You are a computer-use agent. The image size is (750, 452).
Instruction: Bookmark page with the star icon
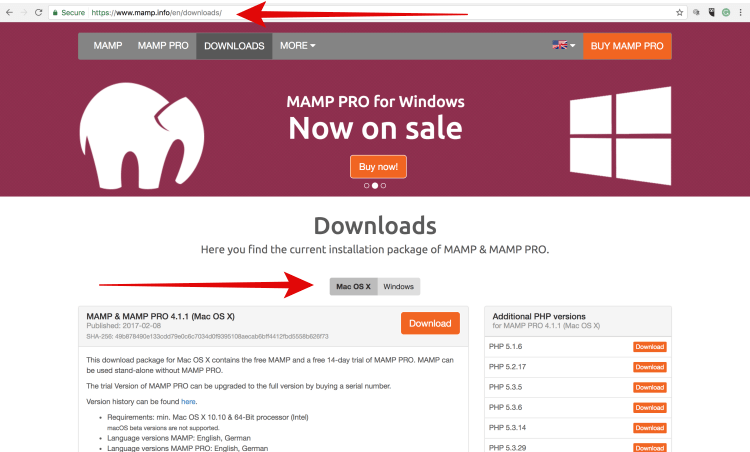click(679, 12)
